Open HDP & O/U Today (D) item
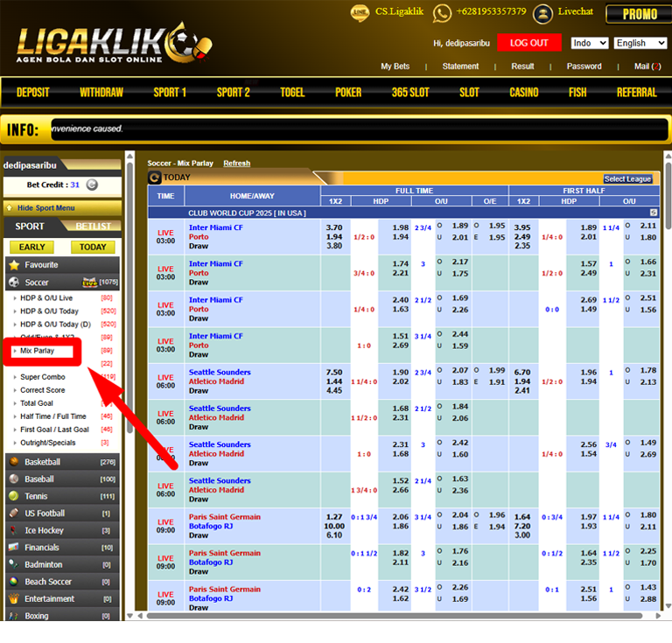The image size is (672, 643). point(55,325)
